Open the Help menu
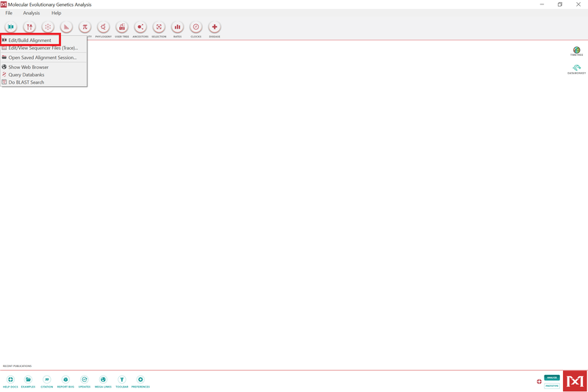This screenshot has width=588, height=392. point(57,13)
